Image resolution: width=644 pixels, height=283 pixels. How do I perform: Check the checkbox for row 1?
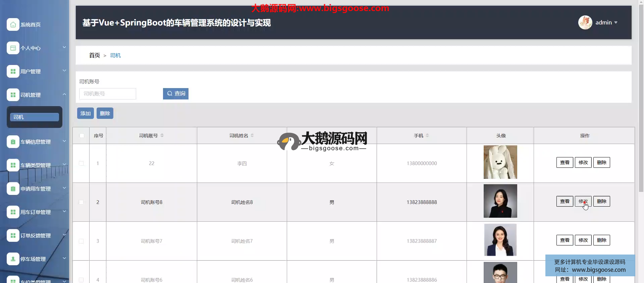[81, 163]
